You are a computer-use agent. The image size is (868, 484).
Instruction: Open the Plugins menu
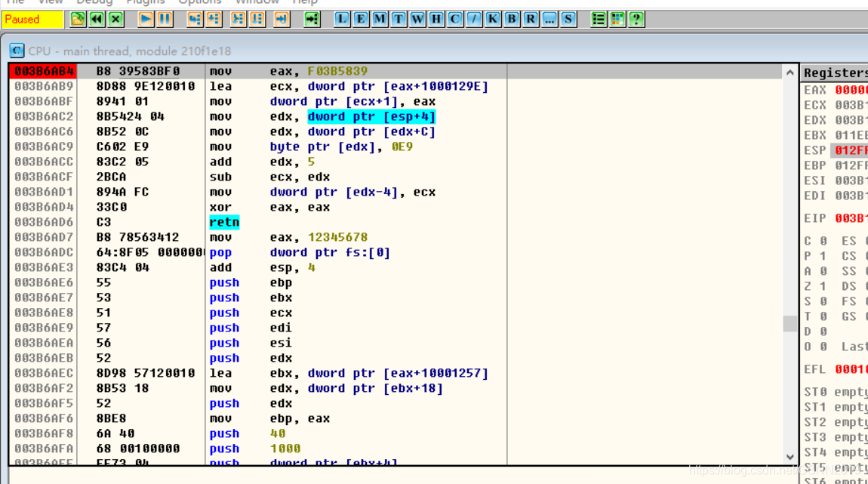pyautogui.click(x=146, y=2)
